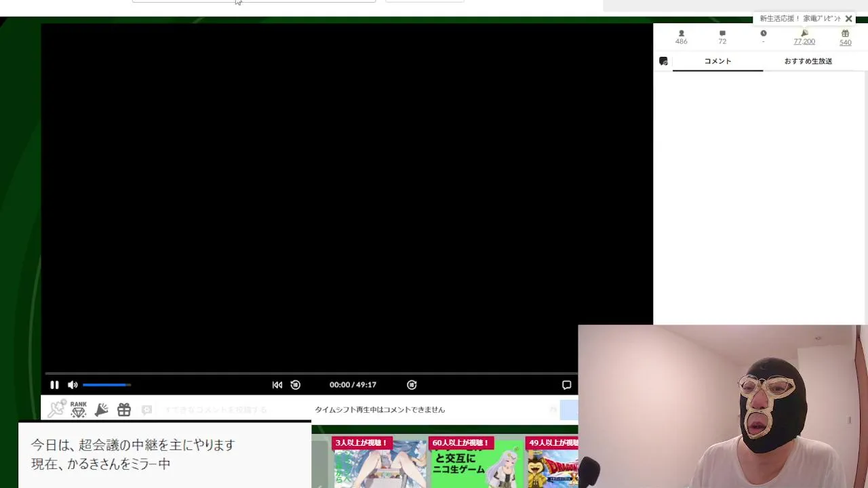
Task: Click the comment count speech-bubble icon
Action: (x=722, y=33)
